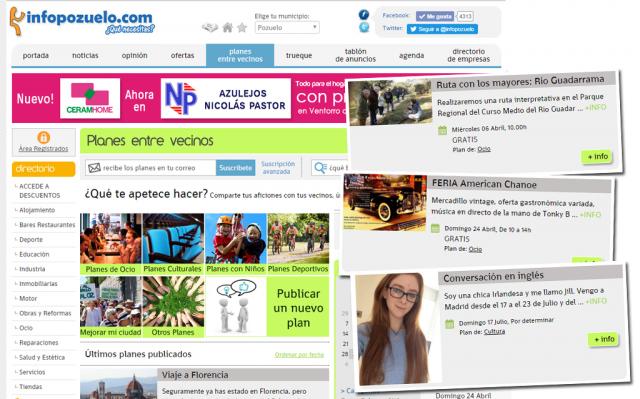Open Tiendas directory category
The image size is (640, 399).
31,386
